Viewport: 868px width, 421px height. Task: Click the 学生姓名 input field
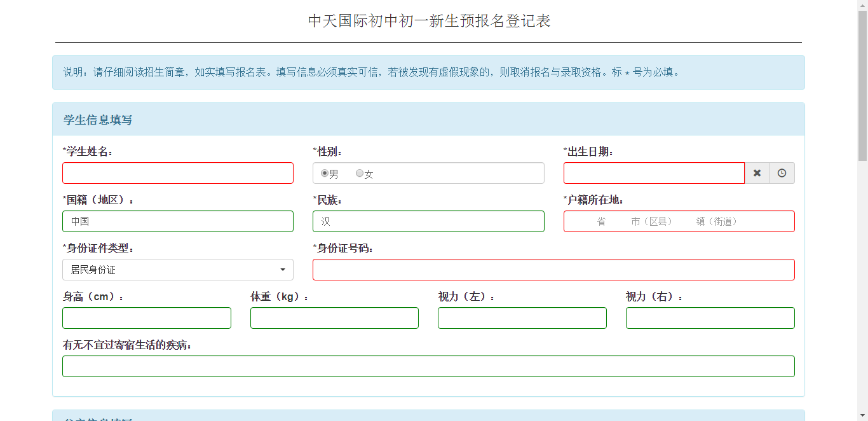click(x=178, y=173)
